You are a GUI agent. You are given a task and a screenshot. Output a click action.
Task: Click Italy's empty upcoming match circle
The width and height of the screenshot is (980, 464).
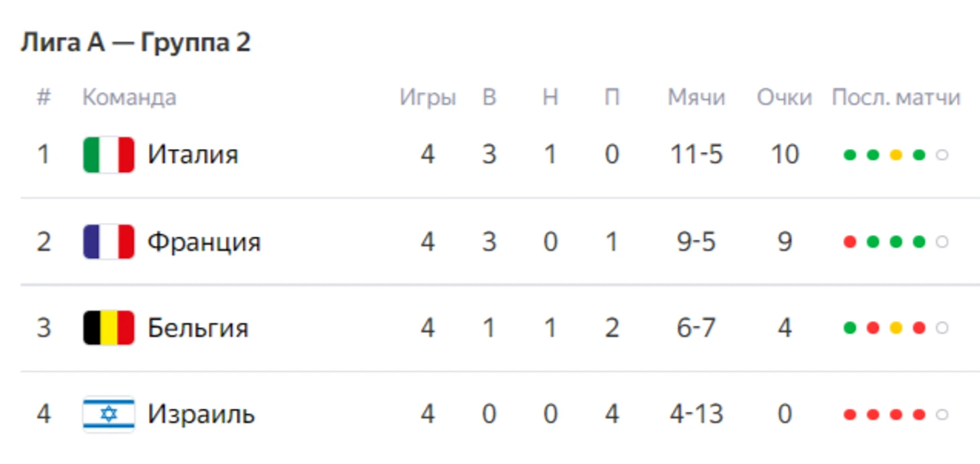[942, 155]
